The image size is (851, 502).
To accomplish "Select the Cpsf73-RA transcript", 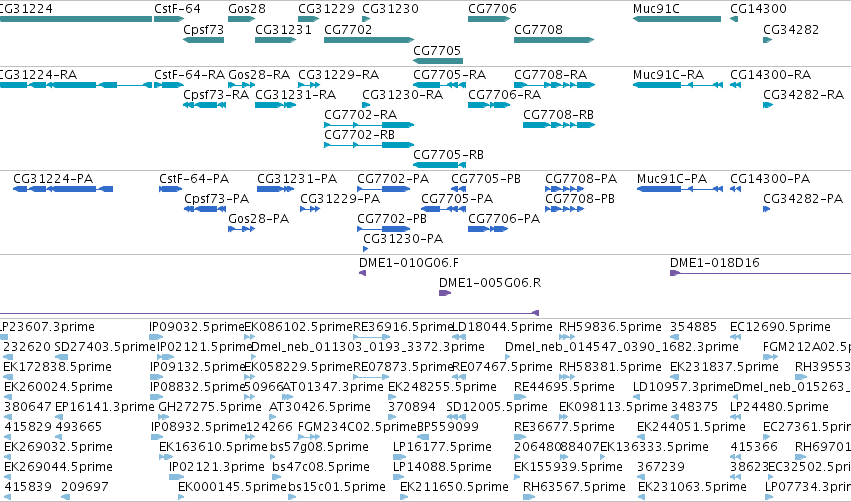I will coord(204,105).
